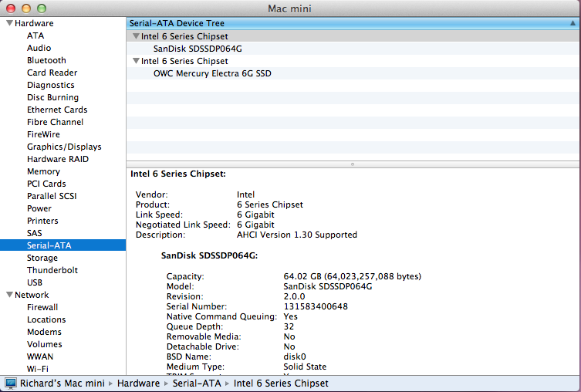
Task: Click the sort arrow in Serial-ATA Device Tree header
Action: 573,23
